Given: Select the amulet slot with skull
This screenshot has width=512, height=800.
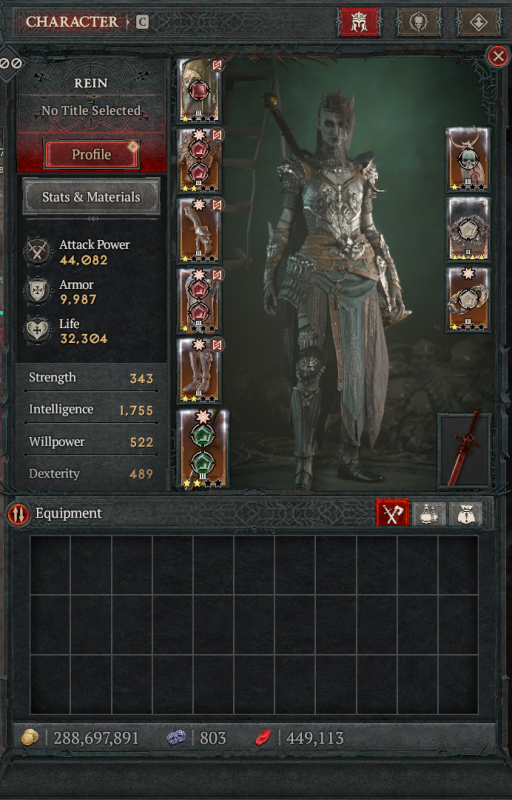Looking at the screenshot, I should tap(468, 160).
